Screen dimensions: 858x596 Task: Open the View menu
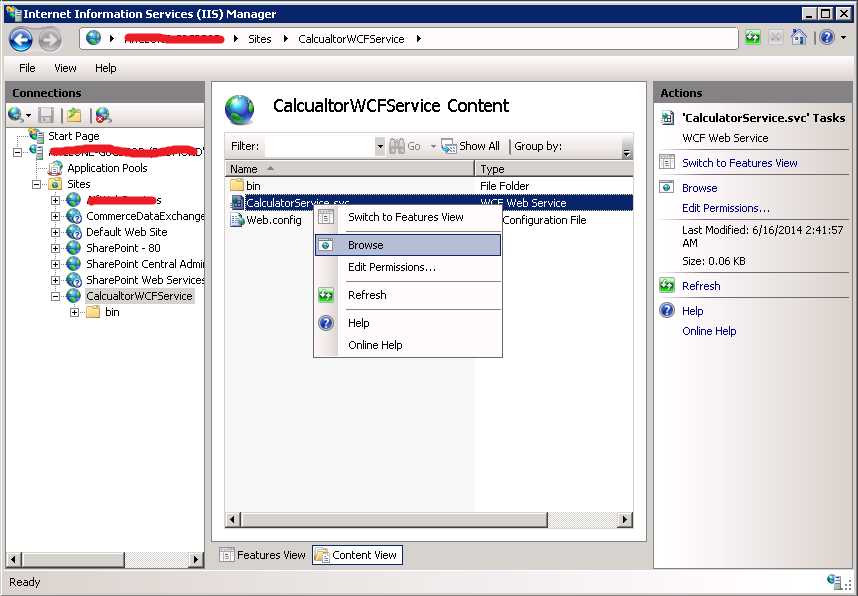tap(65, 68)
